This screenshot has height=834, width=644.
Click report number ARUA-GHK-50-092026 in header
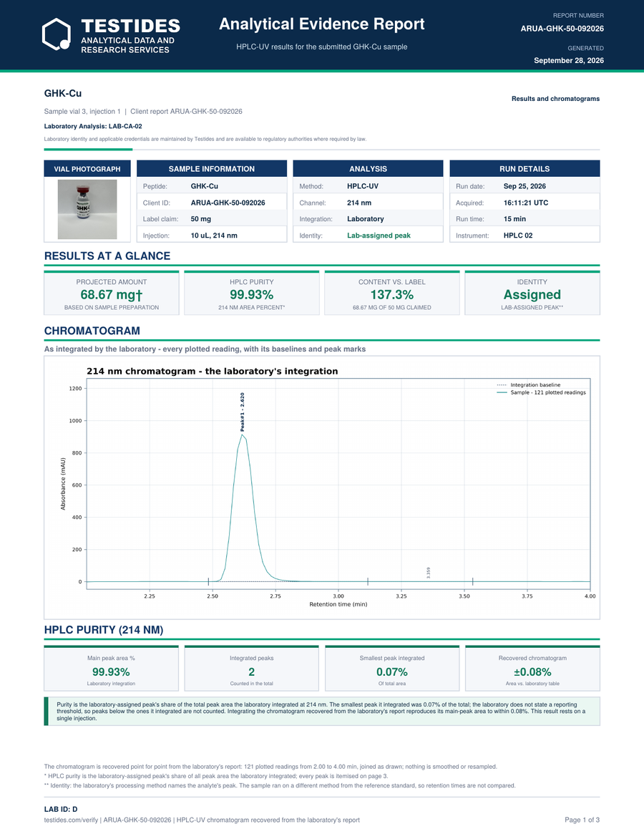pos(562,29)
